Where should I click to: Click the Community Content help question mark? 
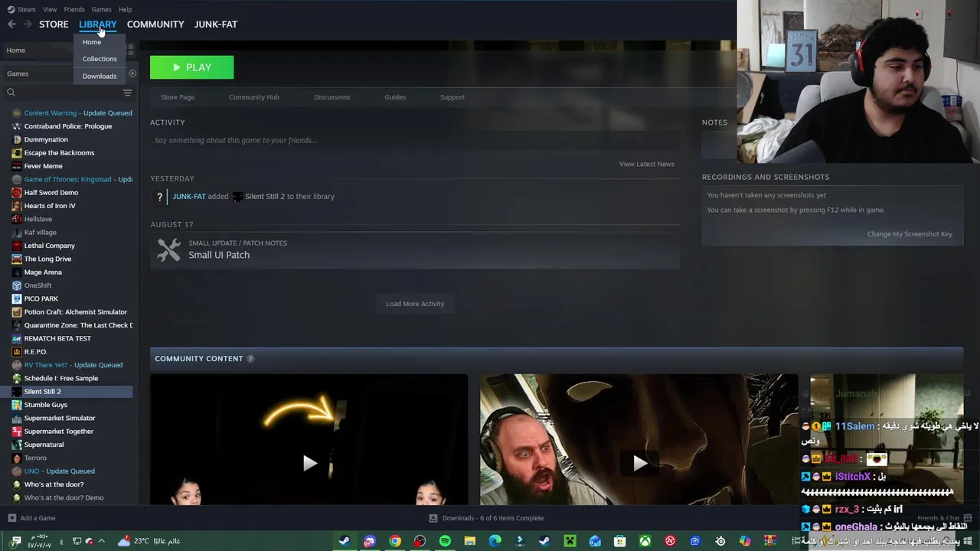250,359
